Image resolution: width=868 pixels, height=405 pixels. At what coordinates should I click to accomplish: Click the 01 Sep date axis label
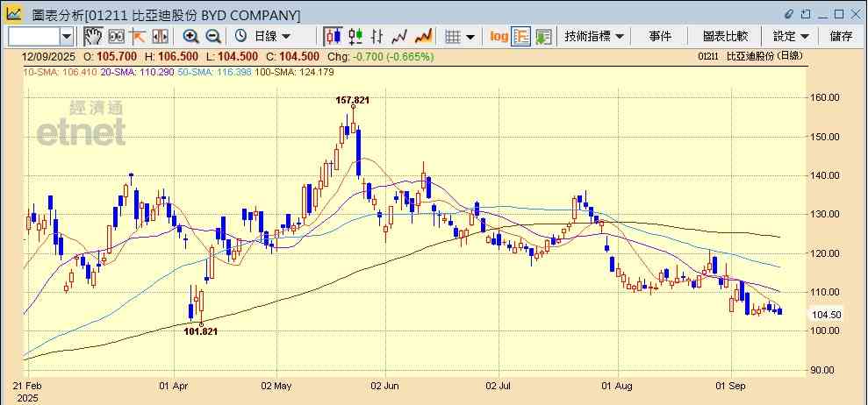click(732, 385)
